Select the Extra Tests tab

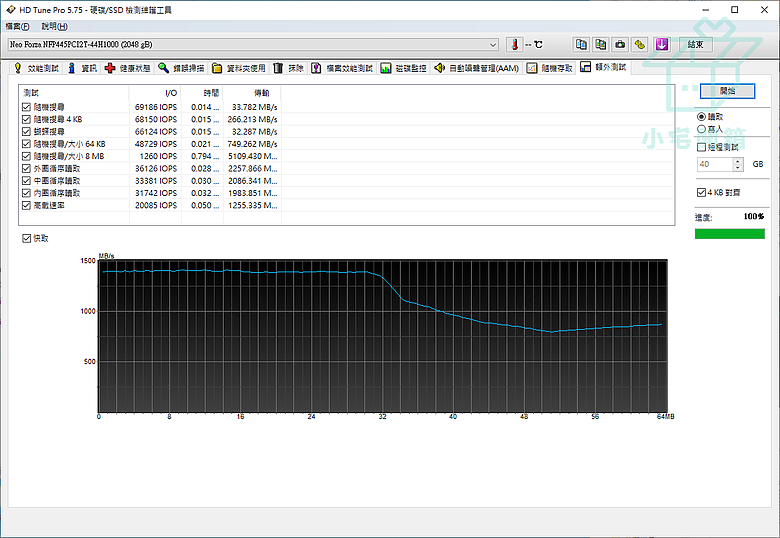(x=604, y=67)
